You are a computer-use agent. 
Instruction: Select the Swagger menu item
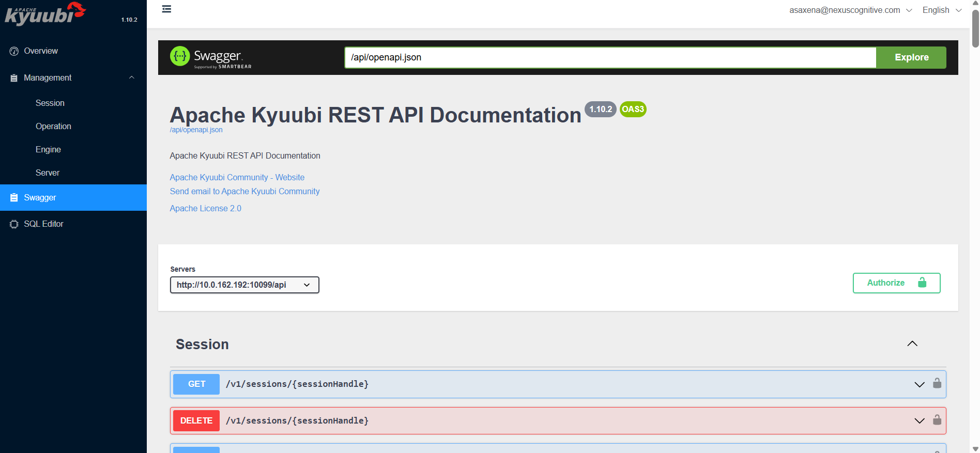click(73, 198)
